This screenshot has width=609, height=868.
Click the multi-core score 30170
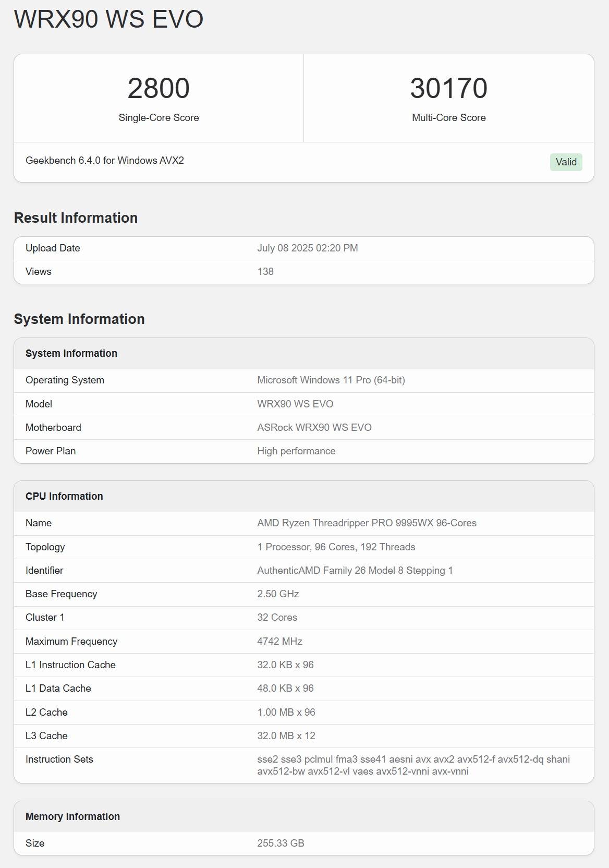click(x=448, y=88)
